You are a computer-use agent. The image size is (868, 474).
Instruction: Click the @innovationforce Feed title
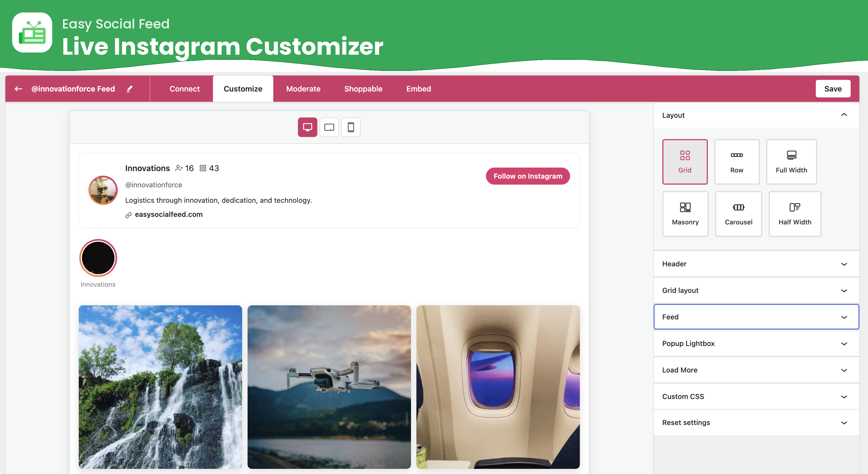tap(73, 89)
